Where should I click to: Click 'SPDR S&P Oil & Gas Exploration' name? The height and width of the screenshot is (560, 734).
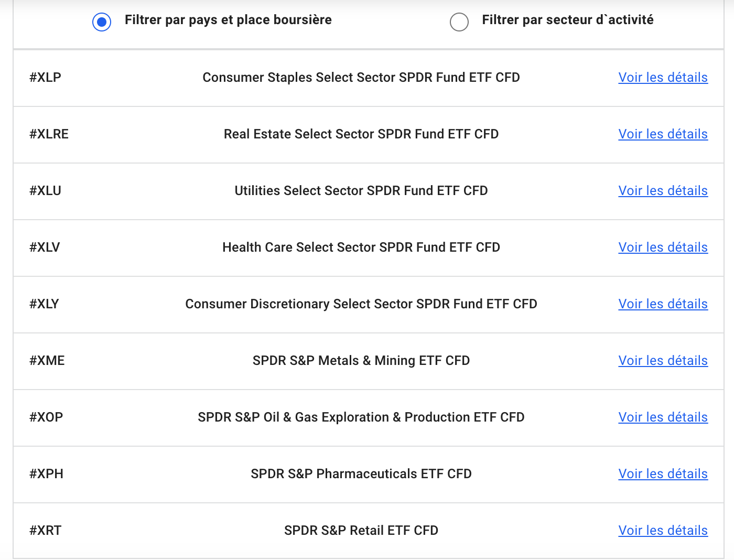(x=361, y=417)
